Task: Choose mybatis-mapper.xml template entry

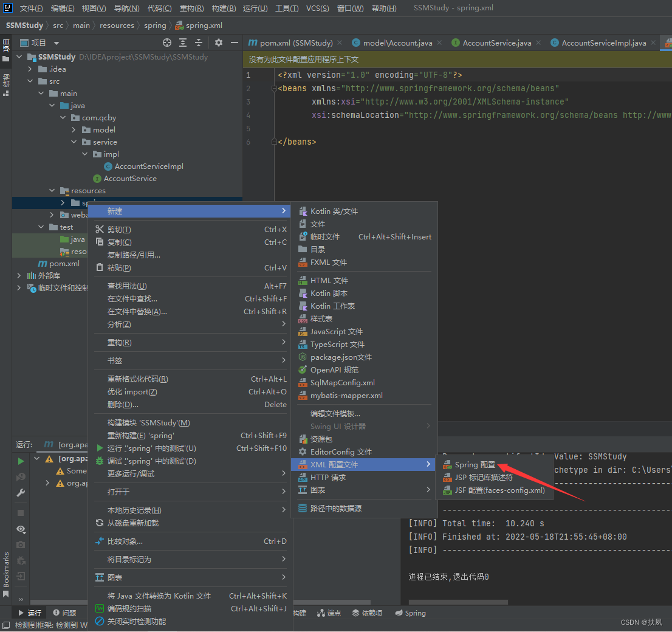Action: (x=365, y=396)
